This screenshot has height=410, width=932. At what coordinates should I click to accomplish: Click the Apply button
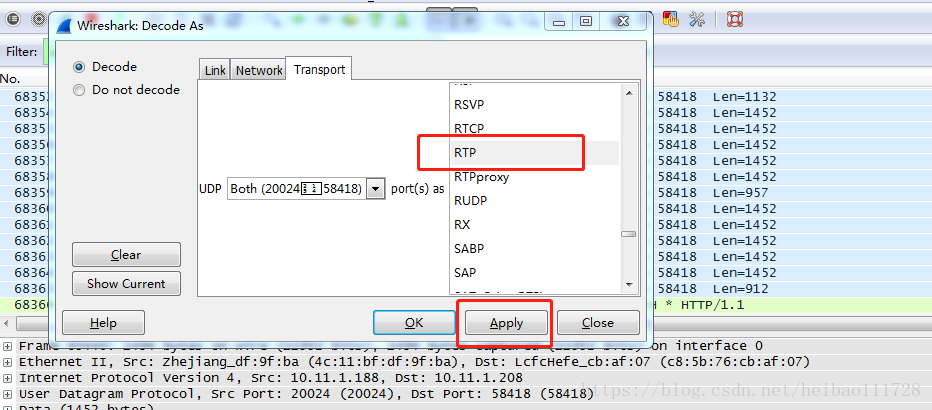(506, 323)
